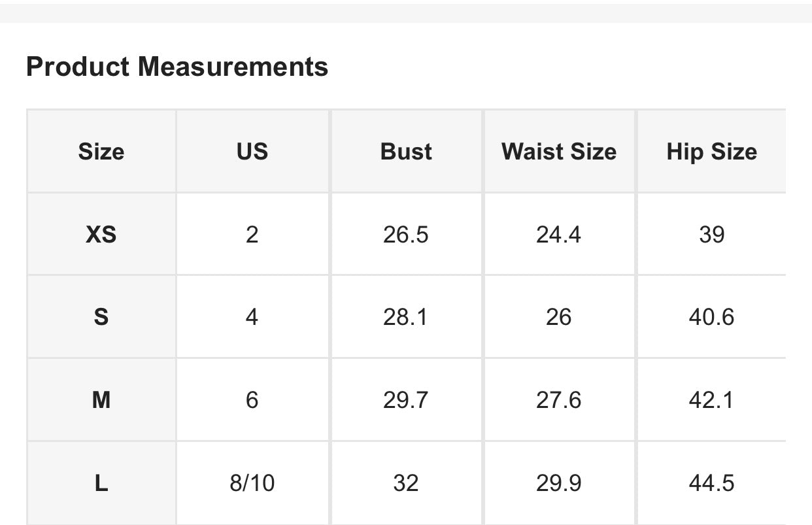The width and height of the screenshot is (812, 525).
Task: Click the Product Measurements heading
Action: (x=177, y=67)
